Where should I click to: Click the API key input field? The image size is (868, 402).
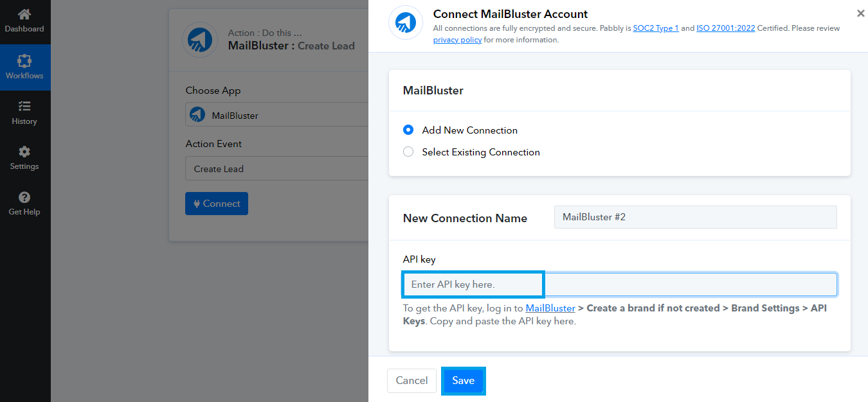tap(620, 284)
